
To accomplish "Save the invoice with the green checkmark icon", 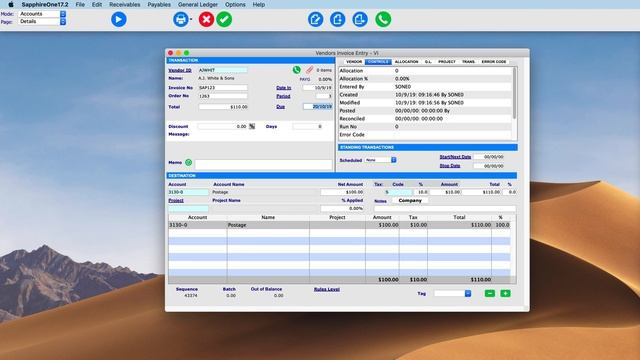I will (x=224, y=19).
